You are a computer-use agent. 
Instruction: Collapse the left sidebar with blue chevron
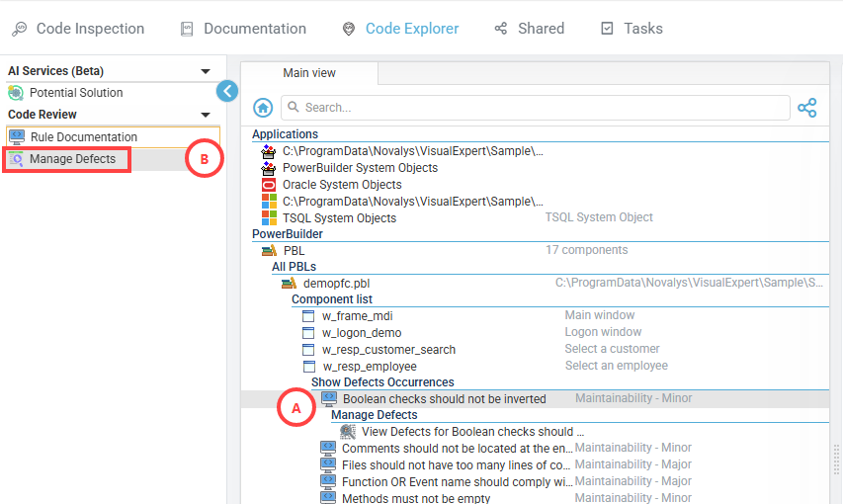click(x=227, y=91)
